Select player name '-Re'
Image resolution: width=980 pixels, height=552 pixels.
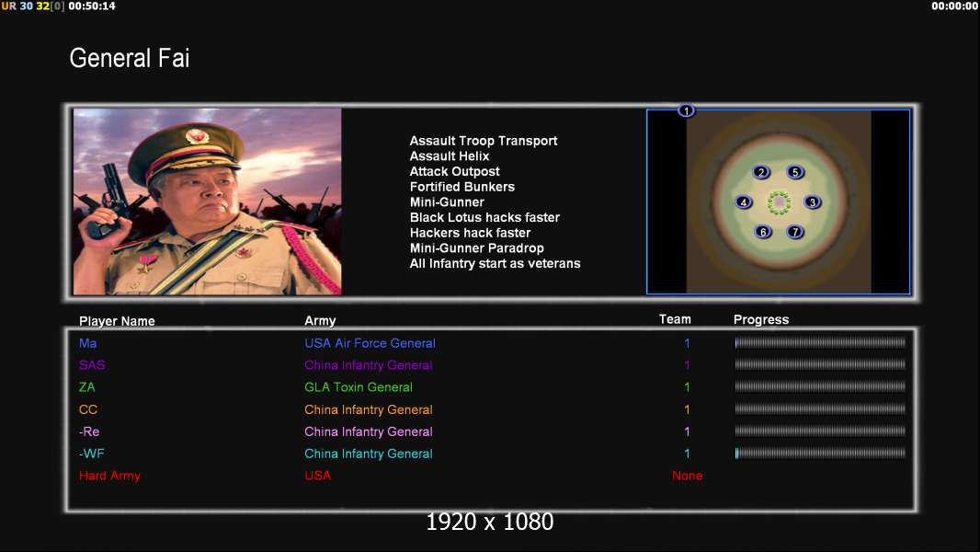(89, 431)
